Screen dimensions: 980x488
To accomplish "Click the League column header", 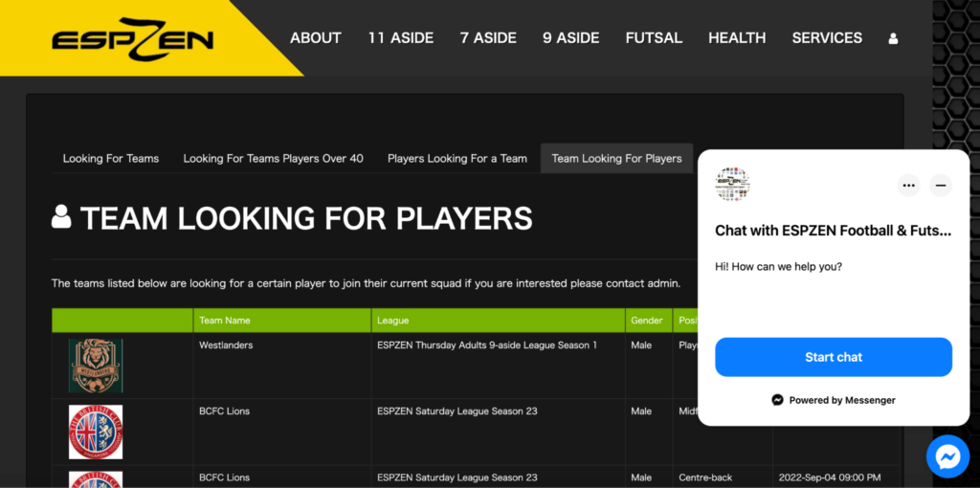I will click(x=498, y=321).
